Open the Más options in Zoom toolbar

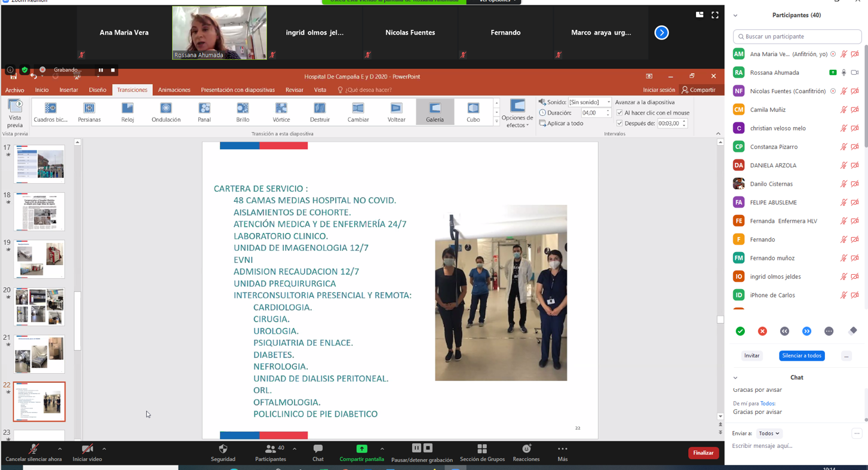click(x=563, y=453)
